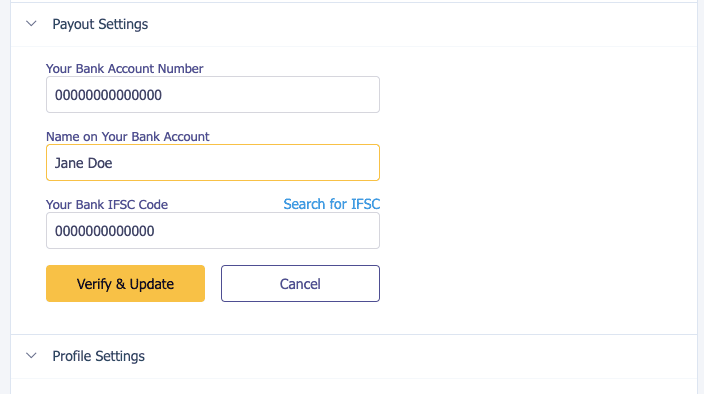Viewport: 704px width, 394px height.
Task: Click the Your Bank IFSC Code label
Action: [107, 205]
